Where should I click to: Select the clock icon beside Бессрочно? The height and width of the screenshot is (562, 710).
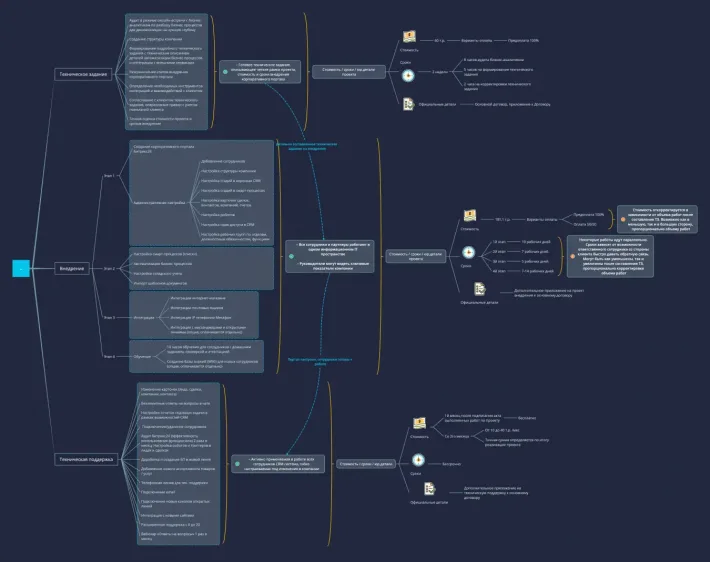pos(418,460)
